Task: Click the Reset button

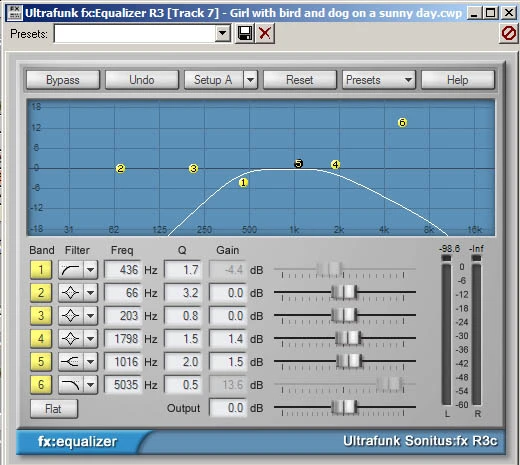Action: click(300, 80)
